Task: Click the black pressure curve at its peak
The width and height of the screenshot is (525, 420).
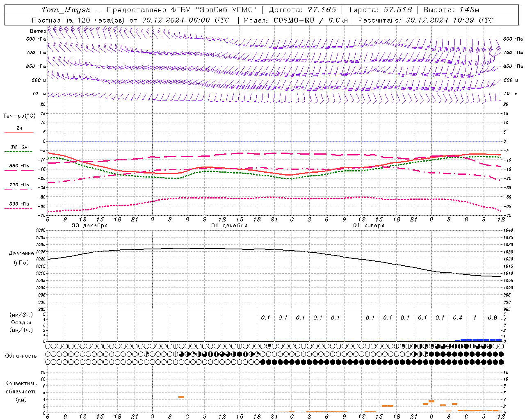Action: [180, 248]
